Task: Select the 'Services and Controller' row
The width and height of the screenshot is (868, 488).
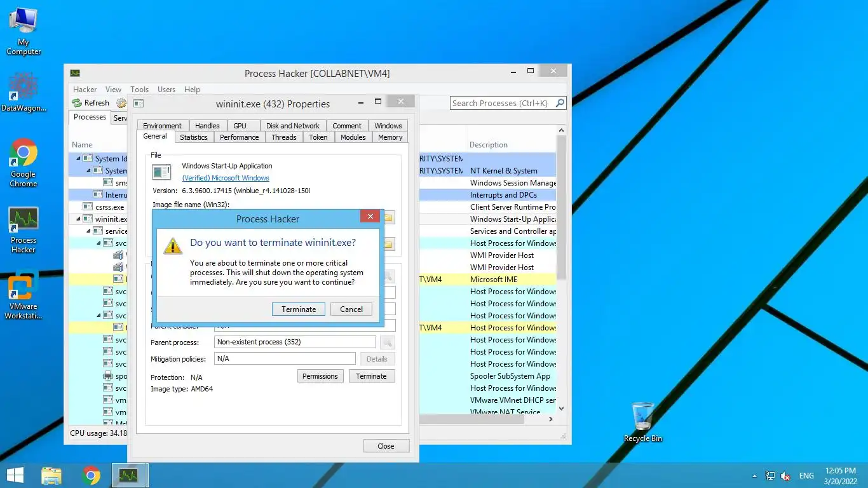Action: click(x=513, y=231)
